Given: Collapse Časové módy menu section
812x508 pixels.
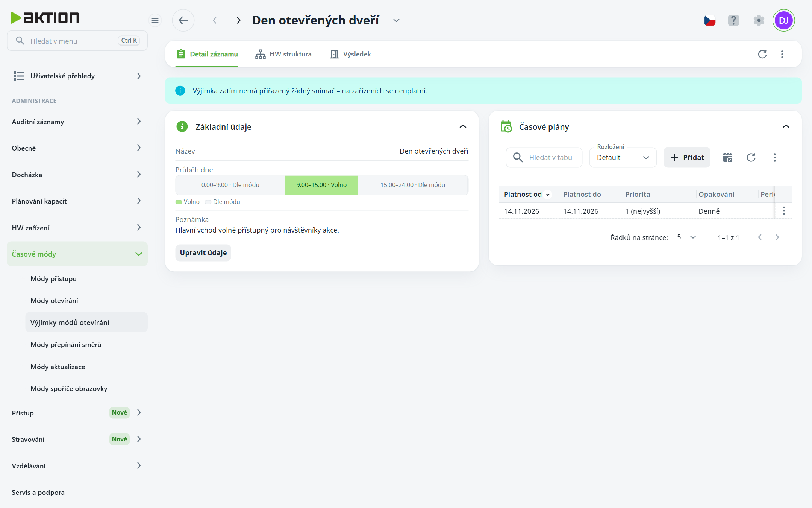Looking at the screenshot, I should tap(77, 254).
